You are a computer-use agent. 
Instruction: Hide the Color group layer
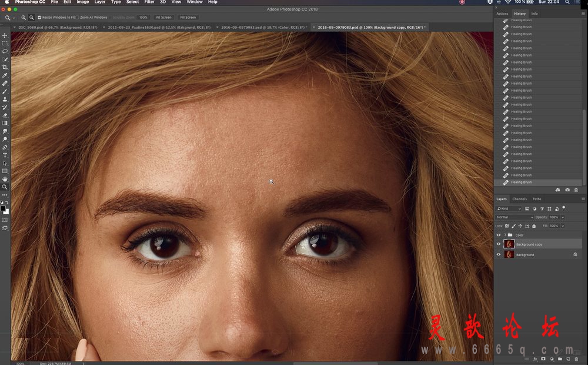click(x=499, y=235)
